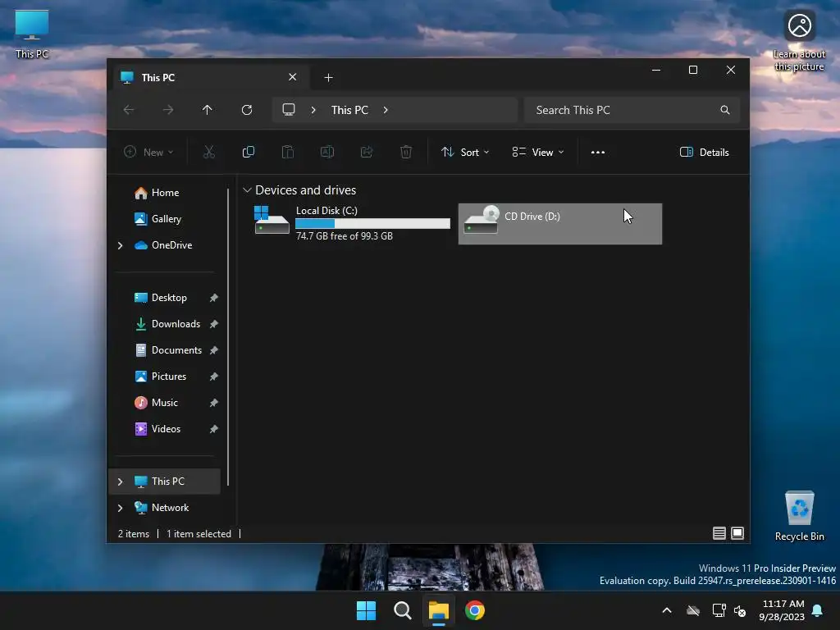Open Videos folder in Quick access
Viewport: 840px width, 630px height.
tap(166, 429)
